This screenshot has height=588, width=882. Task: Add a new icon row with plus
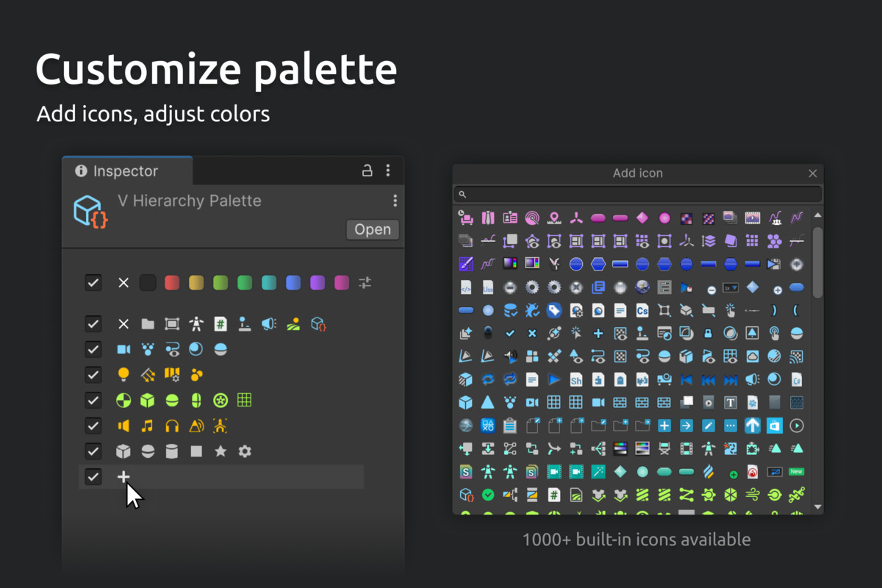coord(123,477)
